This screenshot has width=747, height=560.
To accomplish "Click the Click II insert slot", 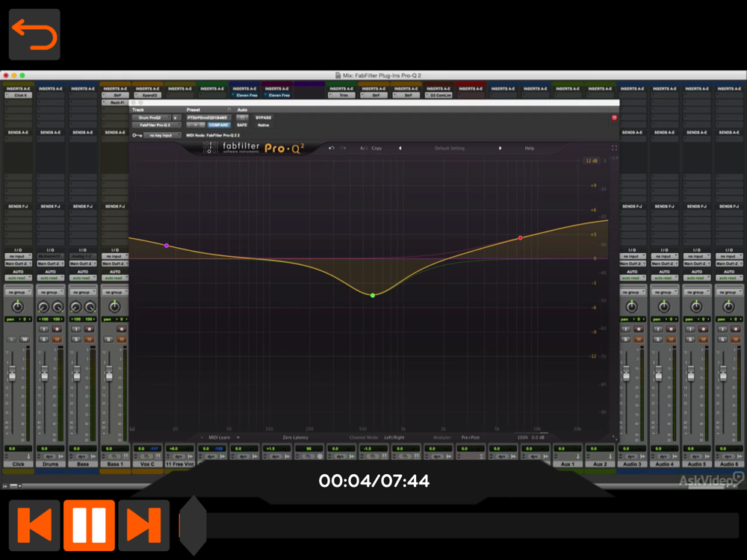I will pyautogui.click(x=18, y=96).
